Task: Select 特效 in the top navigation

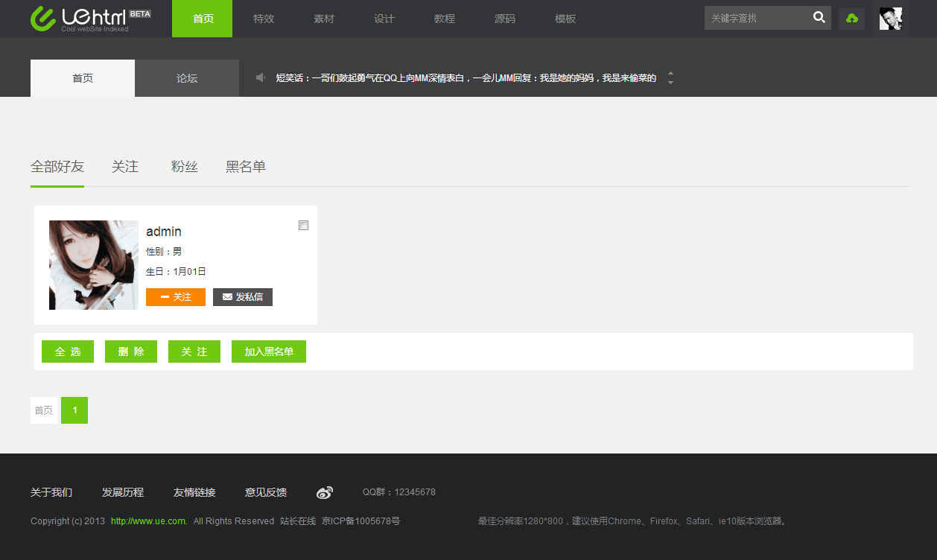Action: (x=264, y=19)
